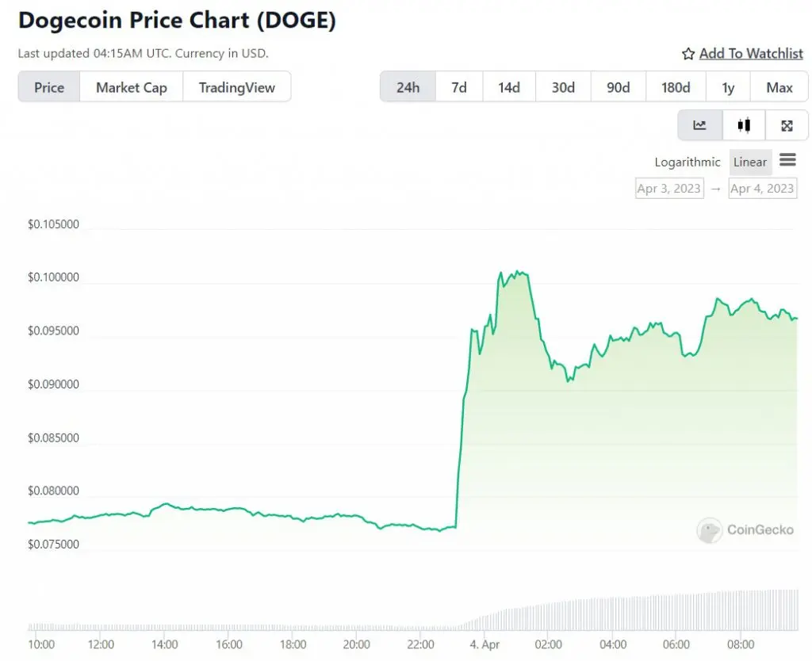Expand the chart to fullscreen
Viewport: 812px width, 661px height.
coord(787,124)
